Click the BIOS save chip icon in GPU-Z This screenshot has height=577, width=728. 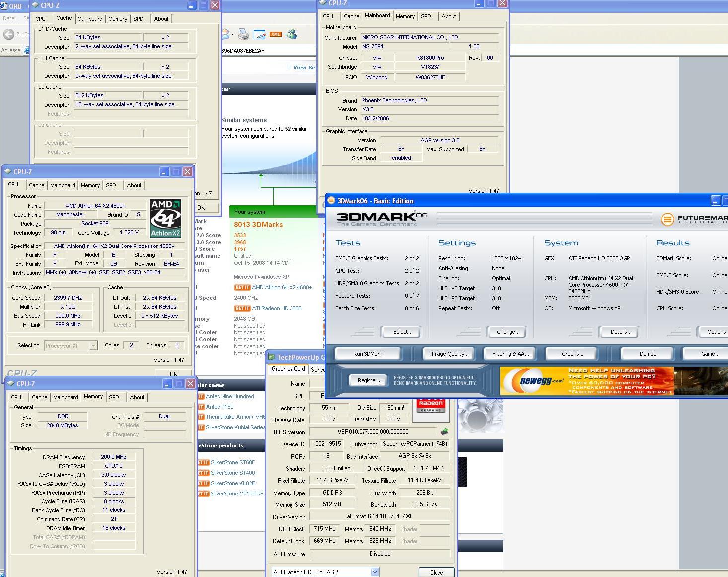(x=444, y=432)
